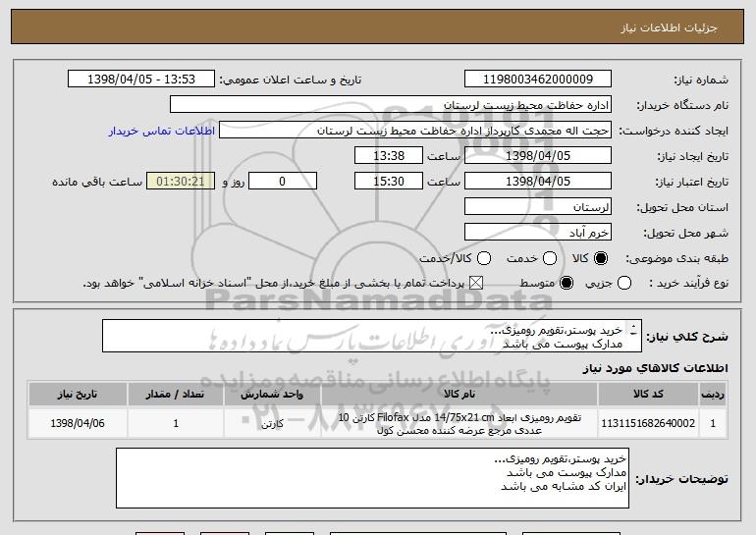Click the Filofax desk calendar product name cell
The height and width of the screenshot is (535, 756).
coord(459,423)
